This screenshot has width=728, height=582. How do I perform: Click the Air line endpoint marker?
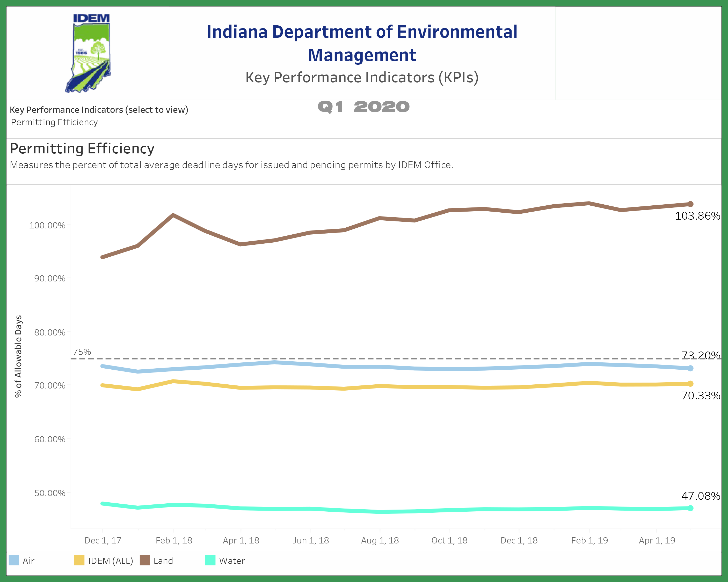coord(690,368)
